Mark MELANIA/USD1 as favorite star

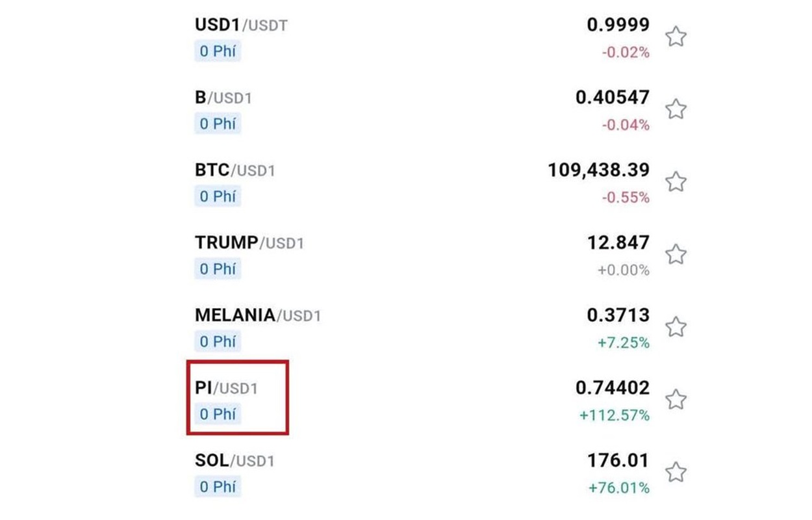[676, 327]
